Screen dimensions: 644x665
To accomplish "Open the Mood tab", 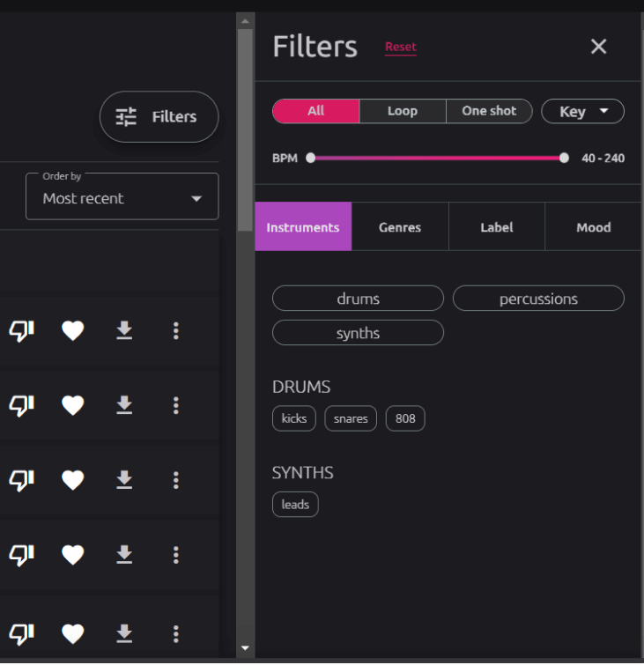I will click(594, 227).
